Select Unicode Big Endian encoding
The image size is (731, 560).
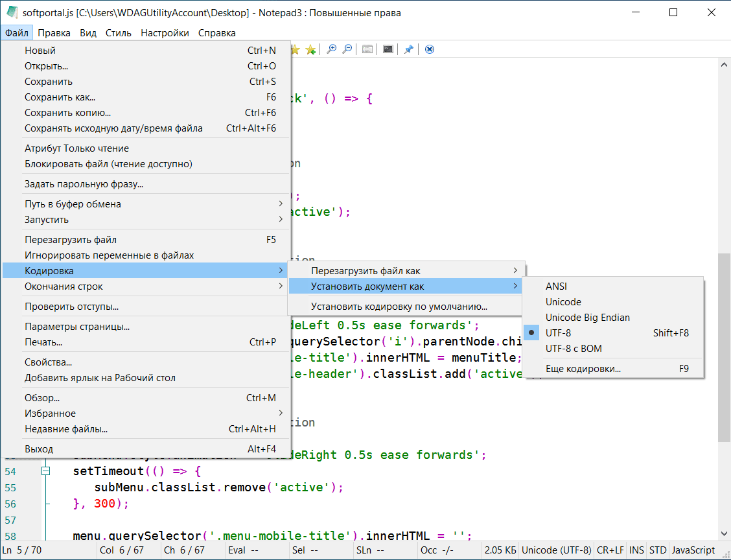coord(587,317)
